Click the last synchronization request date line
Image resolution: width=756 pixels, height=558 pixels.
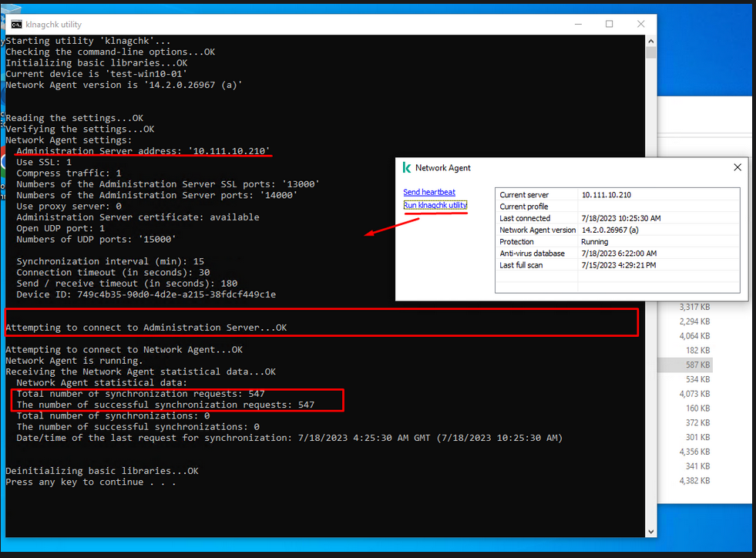[x=289, y=438]
